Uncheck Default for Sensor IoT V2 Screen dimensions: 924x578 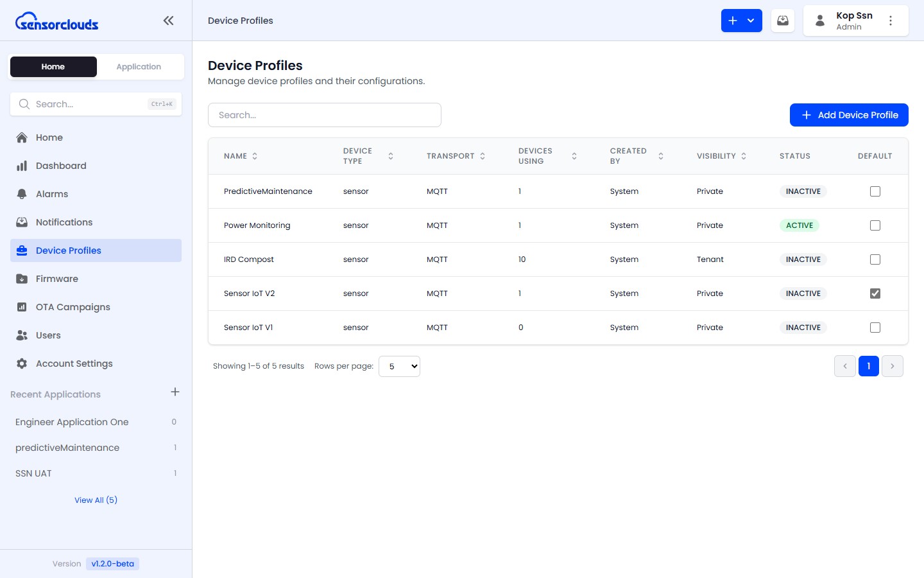pos(875,293)
